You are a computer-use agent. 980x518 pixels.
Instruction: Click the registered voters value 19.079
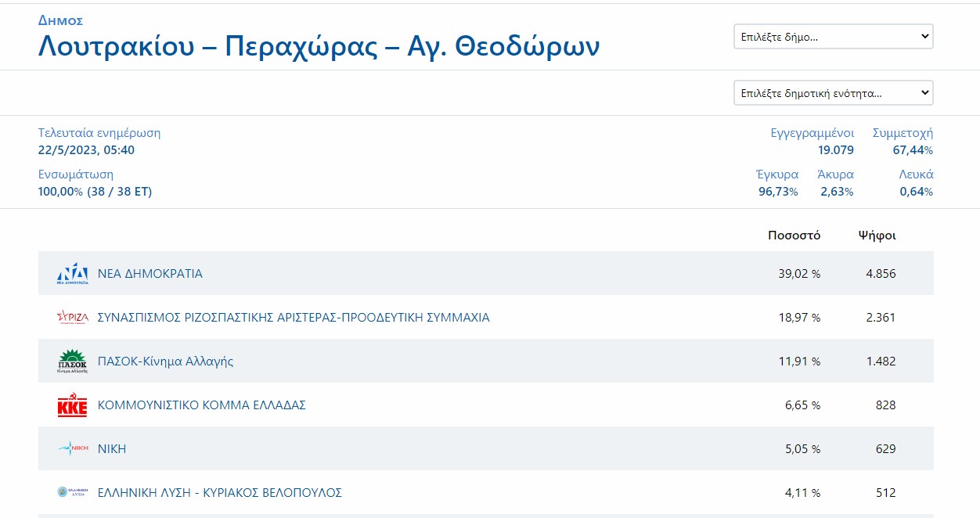tap(836, 150)
